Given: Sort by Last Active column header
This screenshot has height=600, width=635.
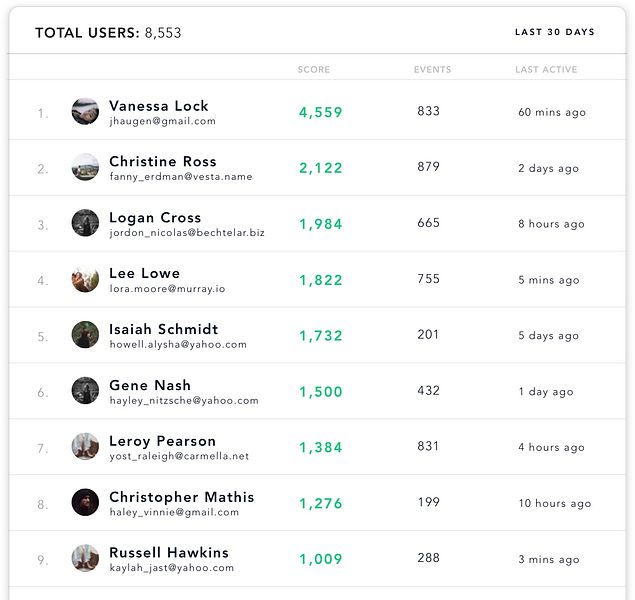Looking at the screenshot, I should click(x=546, y=70).
